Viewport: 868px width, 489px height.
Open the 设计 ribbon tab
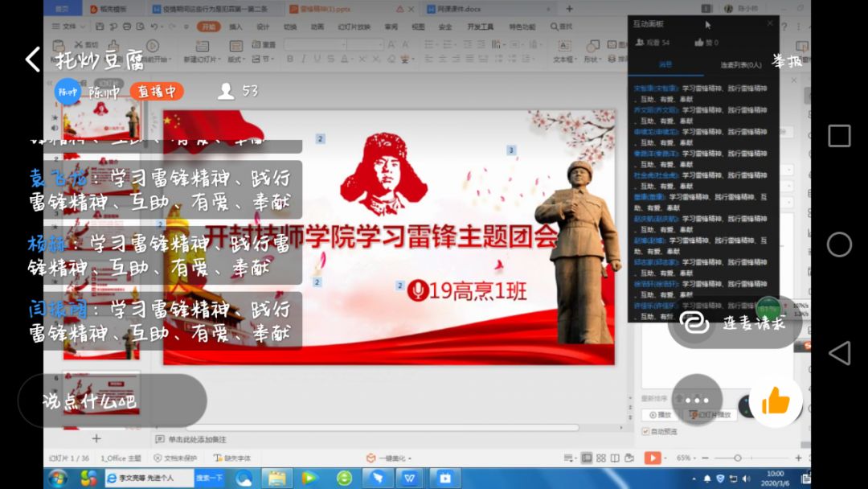click(263, 26)
